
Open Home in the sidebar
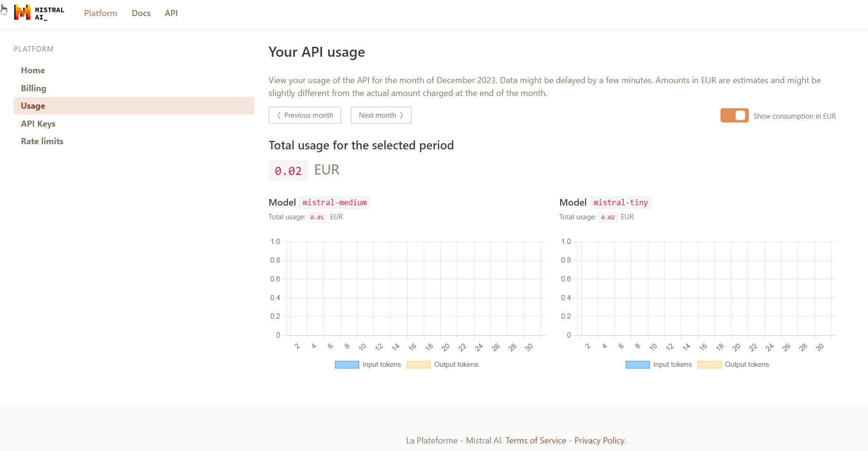pos(33,70)
